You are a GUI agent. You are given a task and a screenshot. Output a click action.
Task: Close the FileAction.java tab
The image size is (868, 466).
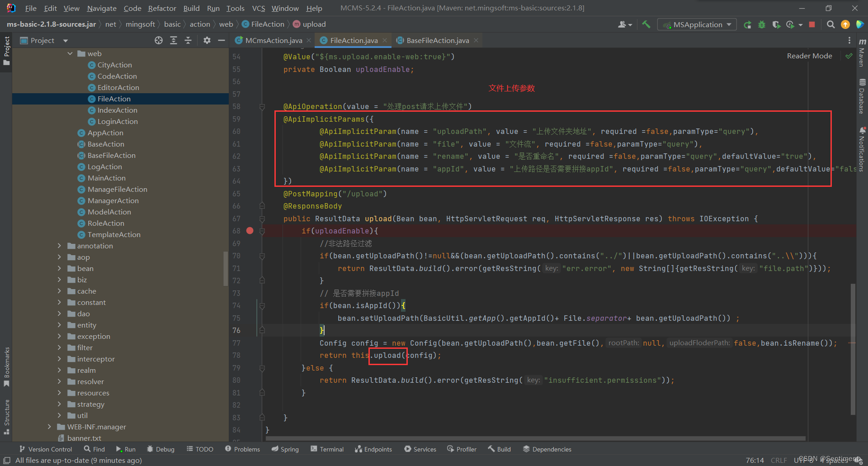pos(385,40)
